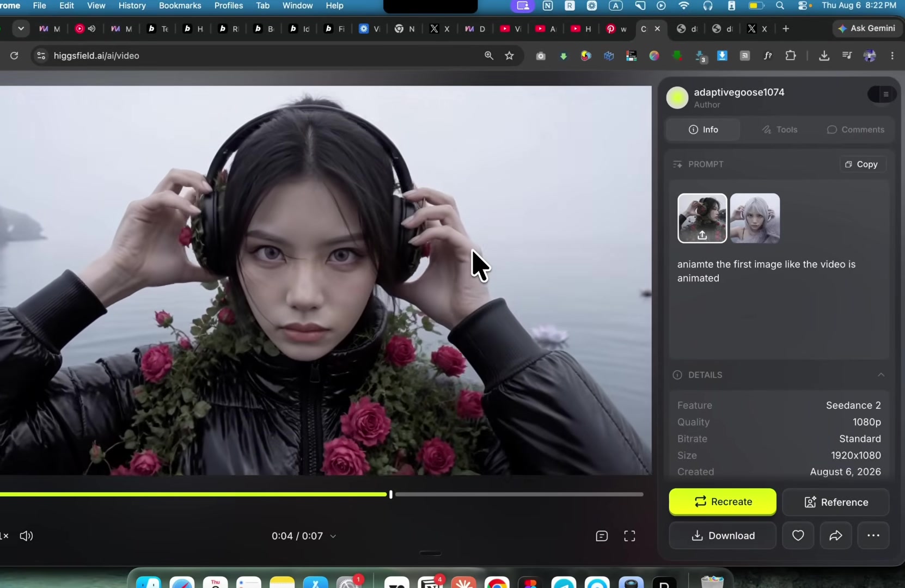The width and height of the screenshot is (905, 588).
Task: Download the video
Action: [723, 536]
